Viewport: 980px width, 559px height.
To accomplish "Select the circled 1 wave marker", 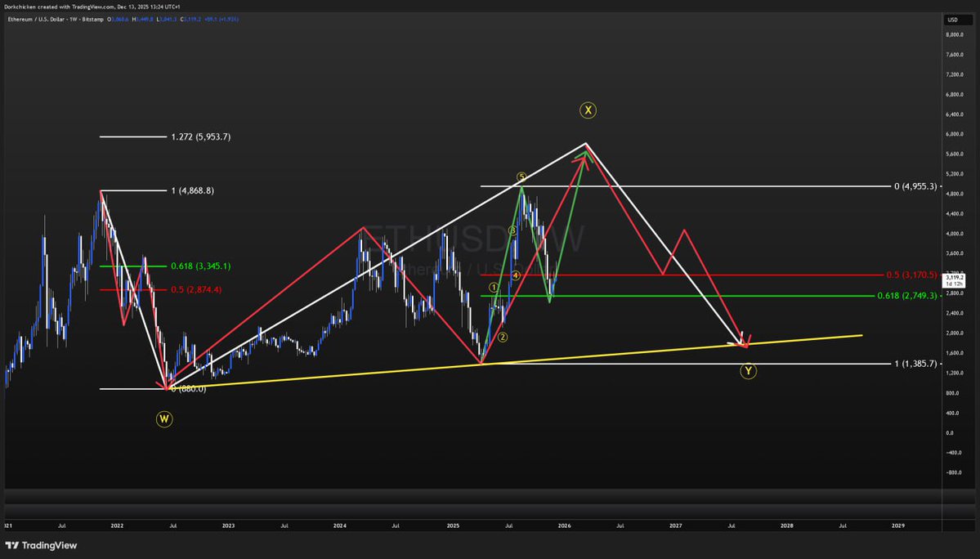I will point(494,288).
